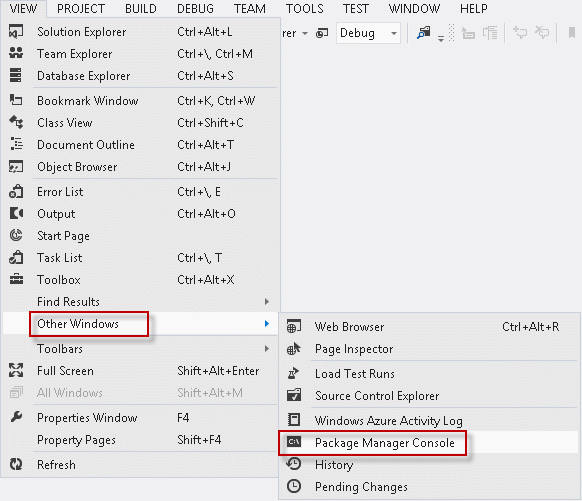This screenshot has width=582, height=501.
Task: Choose Package Manager Console
Action: pyautogui.click(x=429, y=442)
